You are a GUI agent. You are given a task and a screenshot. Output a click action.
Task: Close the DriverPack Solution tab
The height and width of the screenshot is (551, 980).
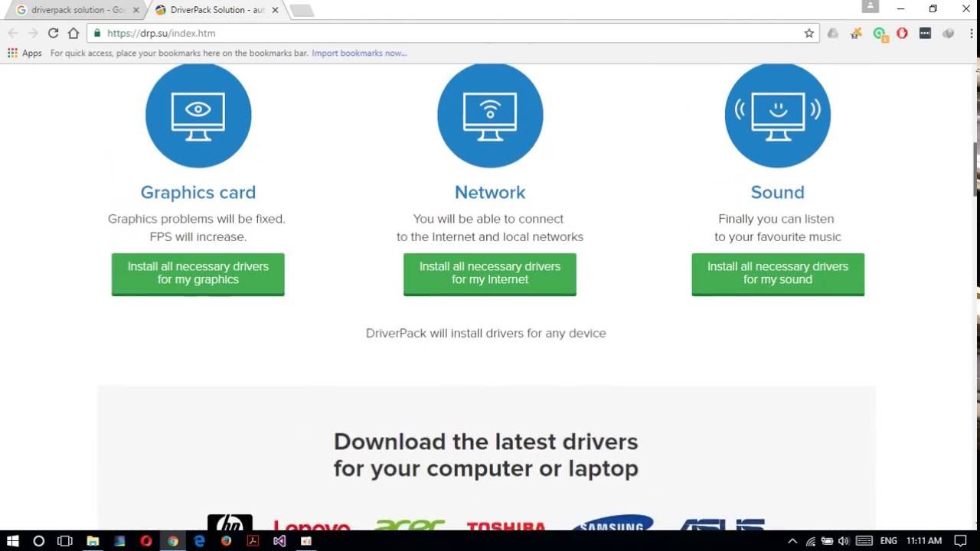(275, 10)
